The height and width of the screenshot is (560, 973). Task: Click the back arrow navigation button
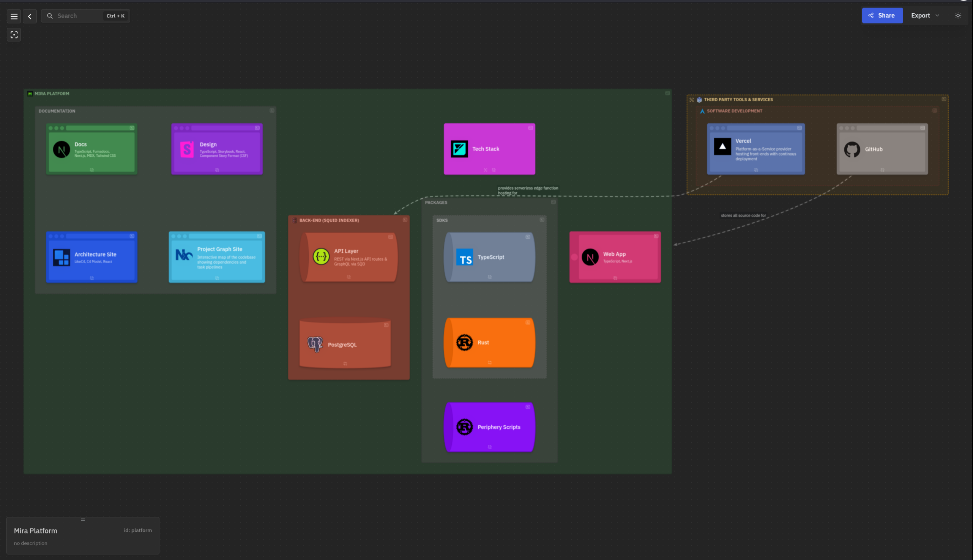coord(30,16)
